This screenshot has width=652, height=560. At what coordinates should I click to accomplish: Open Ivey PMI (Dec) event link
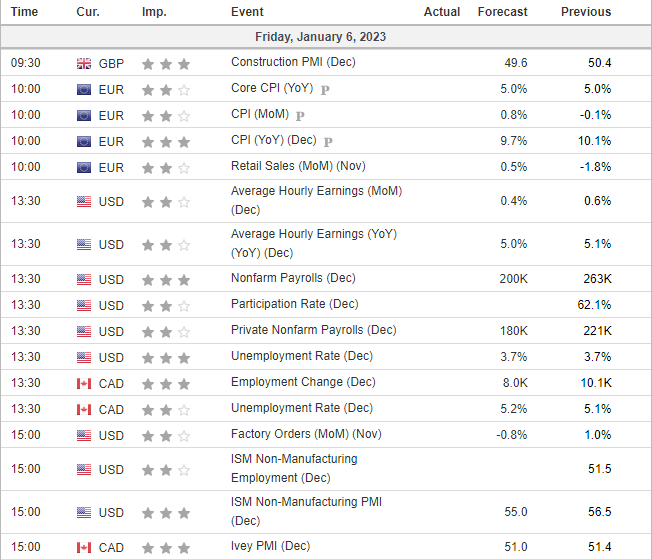click(x=271, y=545)
